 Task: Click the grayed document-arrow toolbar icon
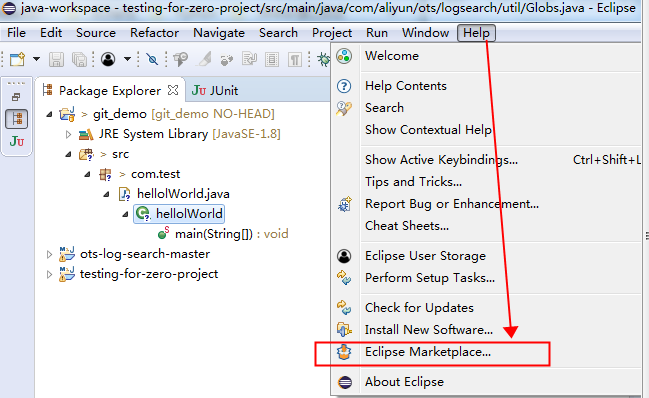coord(250,60)
